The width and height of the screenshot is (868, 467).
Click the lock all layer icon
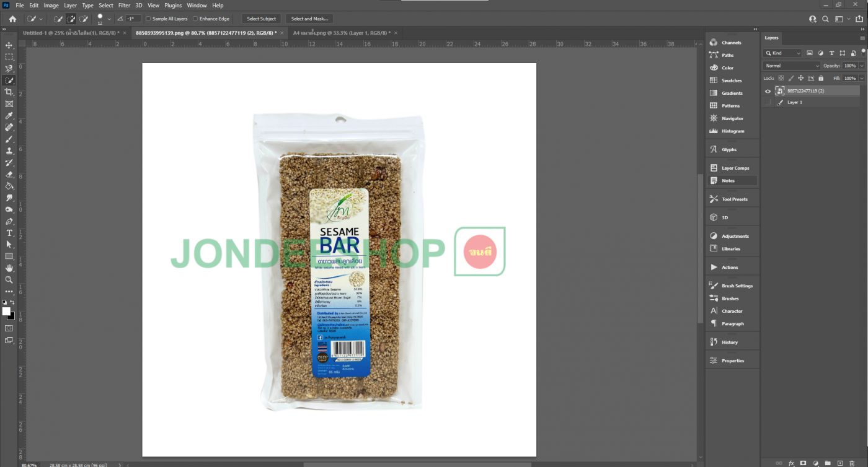point(821,78)
